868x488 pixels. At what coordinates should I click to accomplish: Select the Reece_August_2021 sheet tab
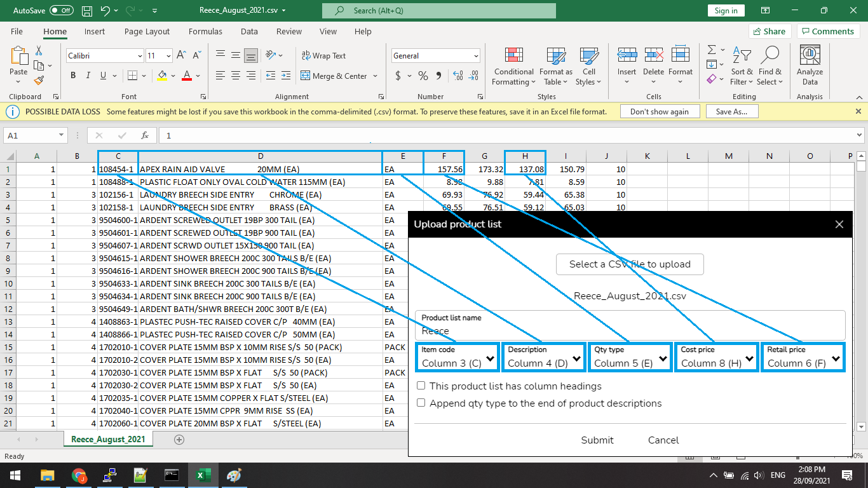(108, 439)
